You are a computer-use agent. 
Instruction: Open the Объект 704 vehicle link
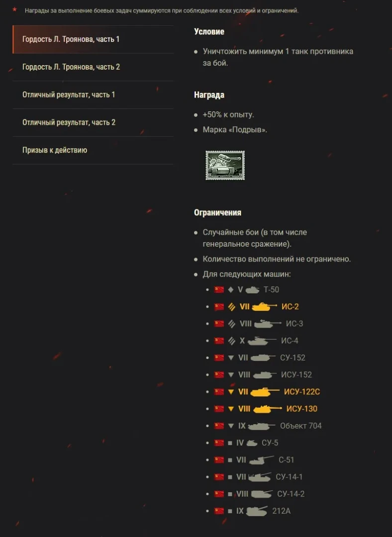tap(300, 426)
